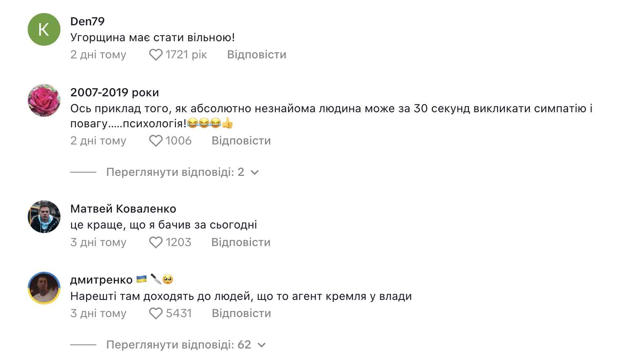The width and height of the screenshot is (644, 364).
Task: View Матвей Коваленко's profile photo
Action: pyautogui.click(x=44, y=217)
